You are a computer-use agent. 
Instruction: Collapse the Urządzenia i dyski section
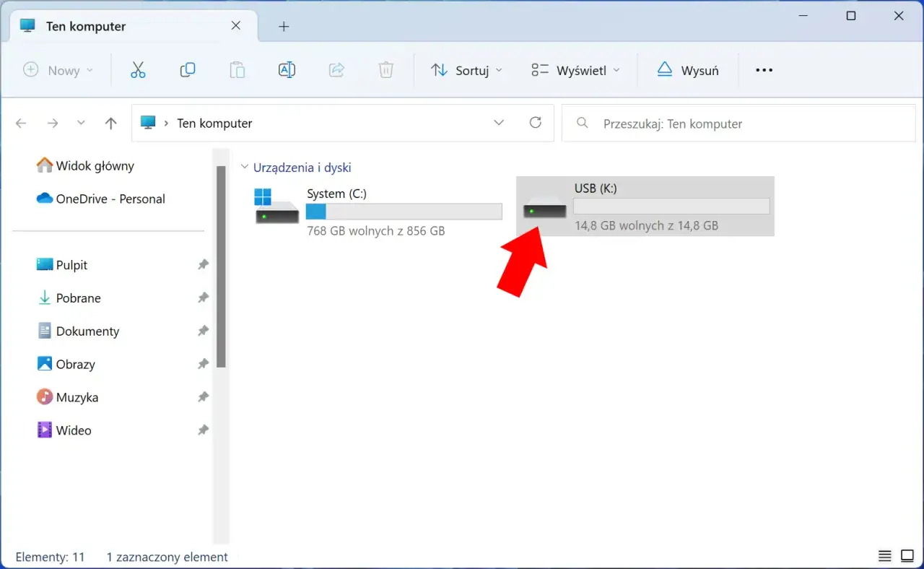[x=245, y=166]
